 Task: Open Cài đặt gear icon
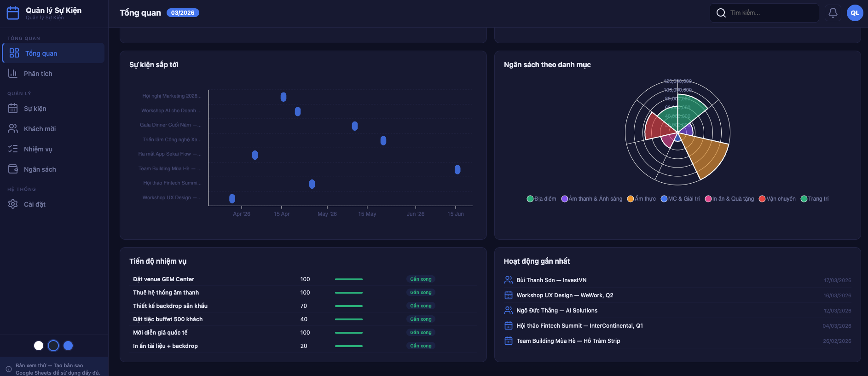click(x=13, y=204)
